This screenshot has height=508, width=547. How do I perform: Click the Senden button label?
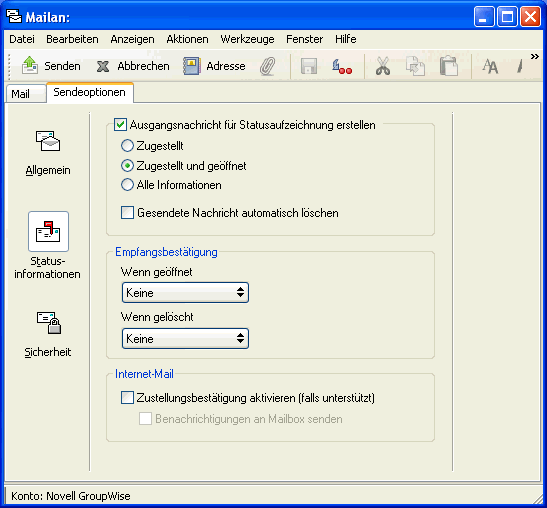tap(62, 66)
